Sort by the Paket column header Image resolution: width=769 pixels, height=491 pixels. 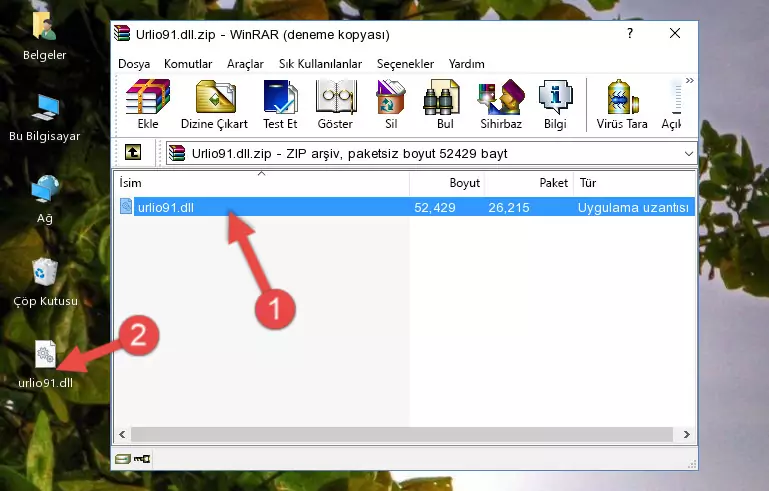pos(529,183)
